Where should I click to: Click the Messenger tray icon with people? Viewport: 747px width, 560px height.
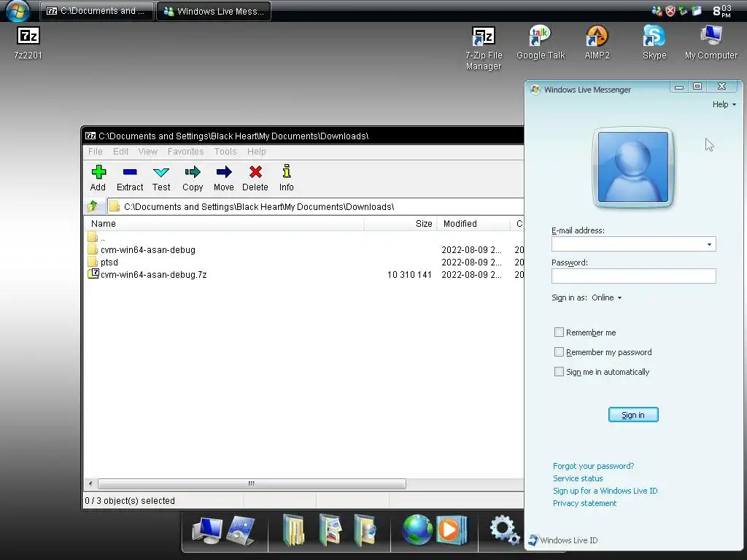(657, 10)
